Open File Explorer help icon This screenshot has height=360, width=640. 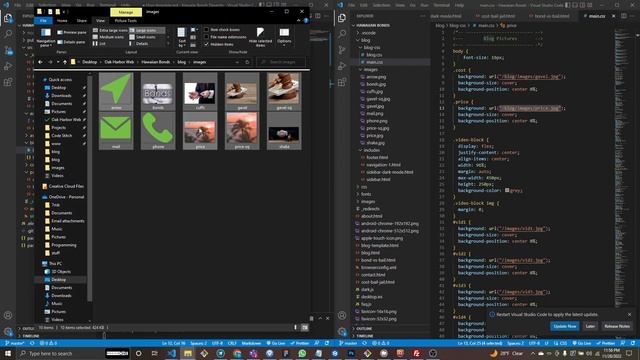306,20
